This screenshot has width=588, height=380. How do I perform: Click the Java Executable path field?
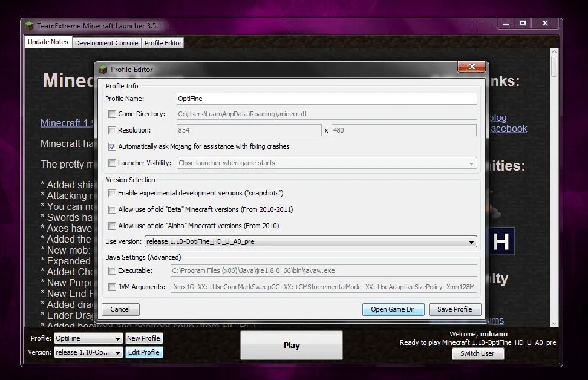click(324, 270)
